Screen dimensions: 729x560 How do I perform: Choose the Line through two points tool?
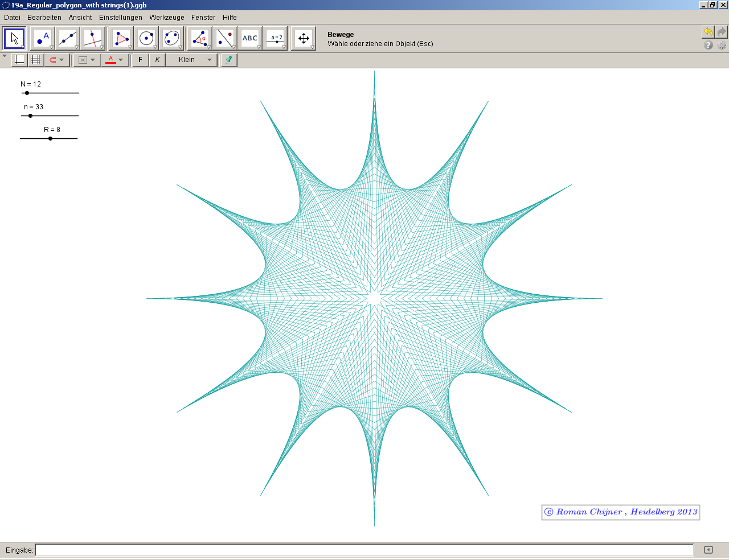68,39
